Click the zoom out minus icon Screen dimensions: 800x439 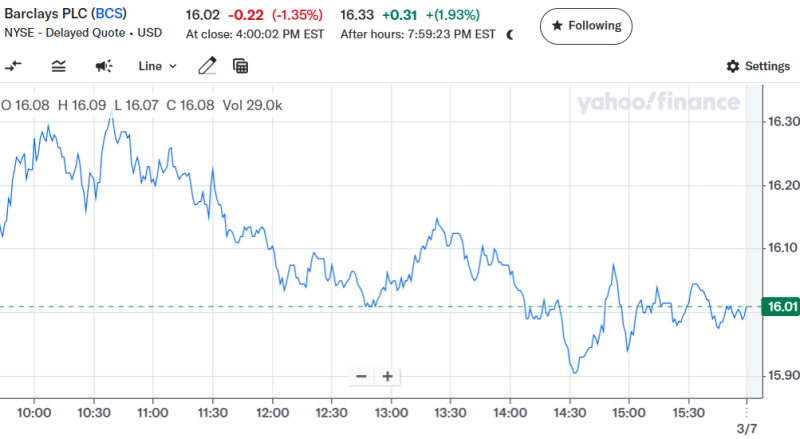pyautogui.click(x=361, y=377)
